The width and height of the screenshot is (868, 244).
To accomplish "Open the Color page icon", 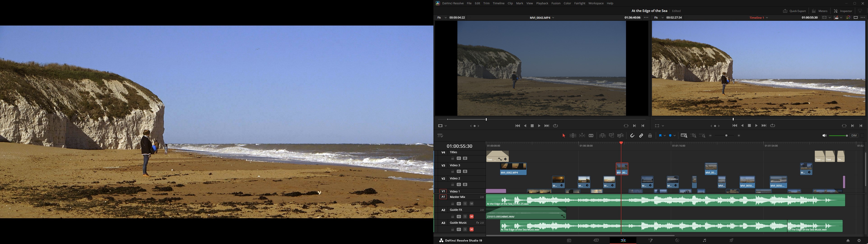I will (677, 240).
